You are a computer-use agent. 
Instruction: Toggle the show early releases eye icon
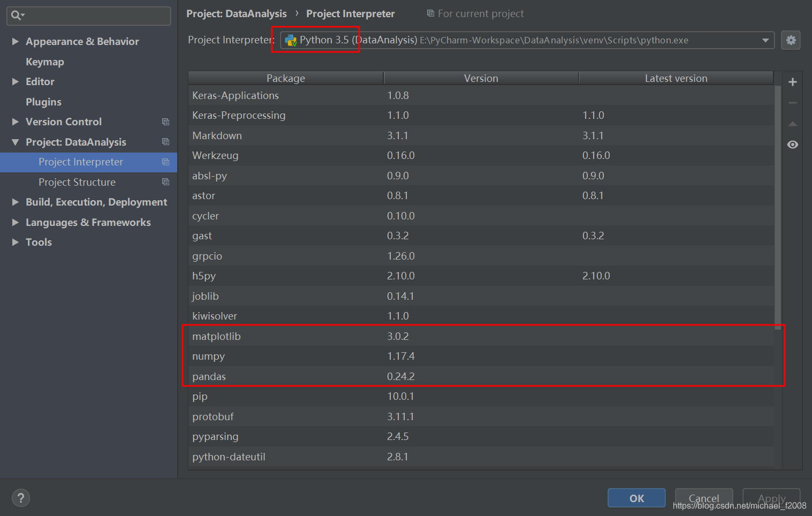pos(793,145)
